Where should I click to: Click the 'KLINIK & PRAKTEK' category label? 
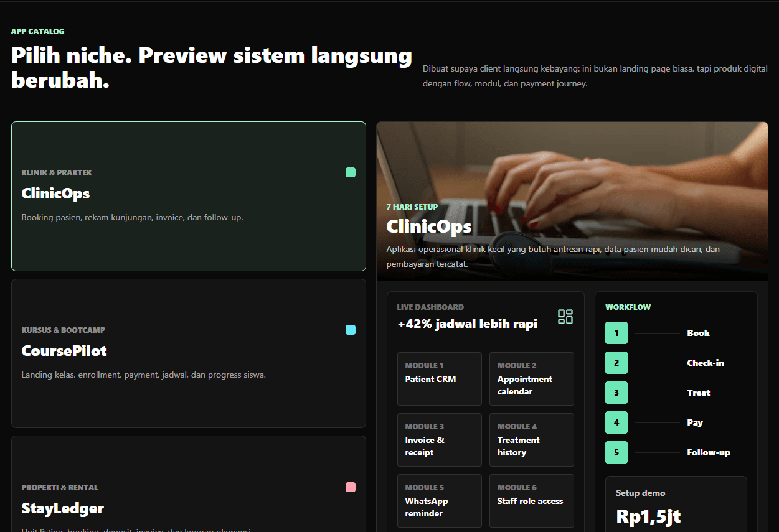click(57, 172)
